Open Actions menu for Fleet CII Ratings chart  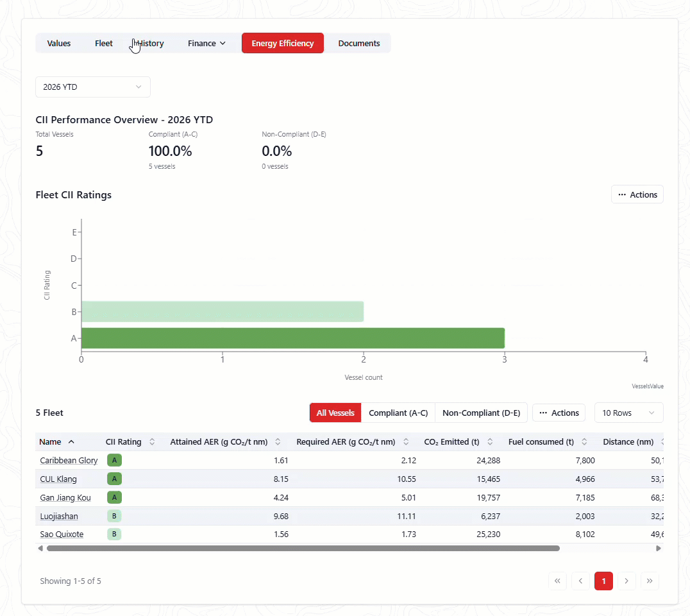[637, 194]
